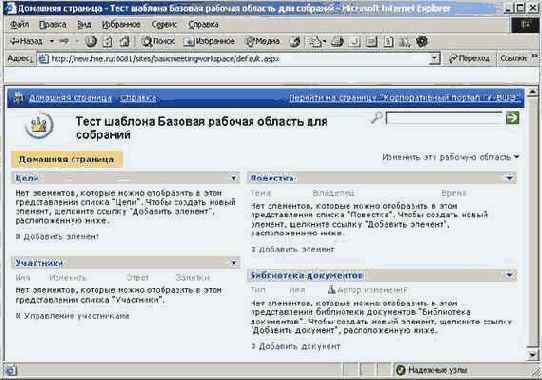This screenshot has width=542, height=380.
Task: Click the IE icon in the title bar
Action: pyautogui.click(x=11, y=8)
